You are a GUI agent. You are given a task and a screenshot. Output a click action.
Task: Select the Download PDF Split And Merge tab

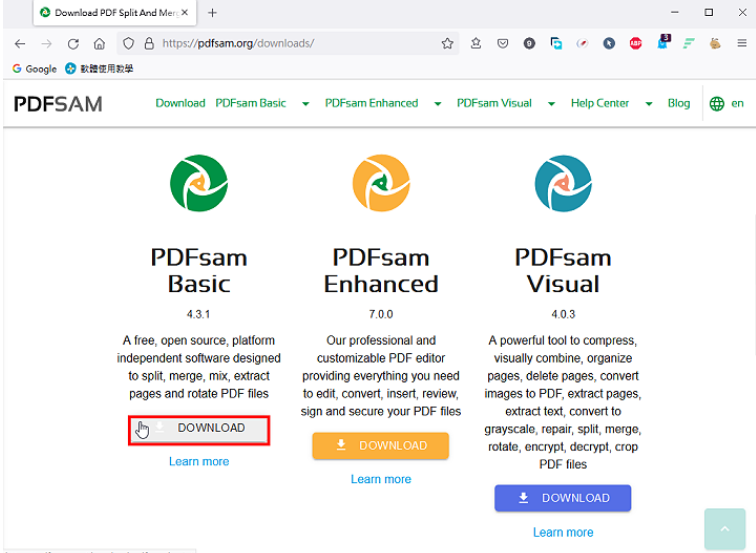115,13
